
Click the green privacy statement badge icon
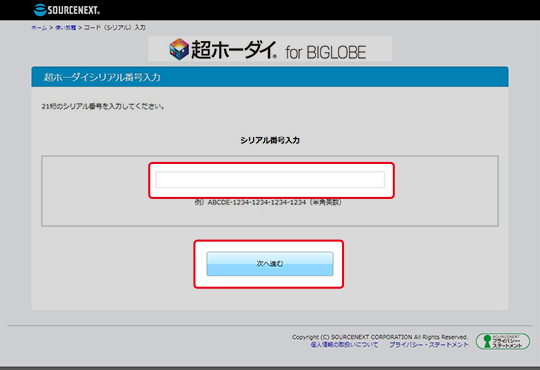(503, 341)
